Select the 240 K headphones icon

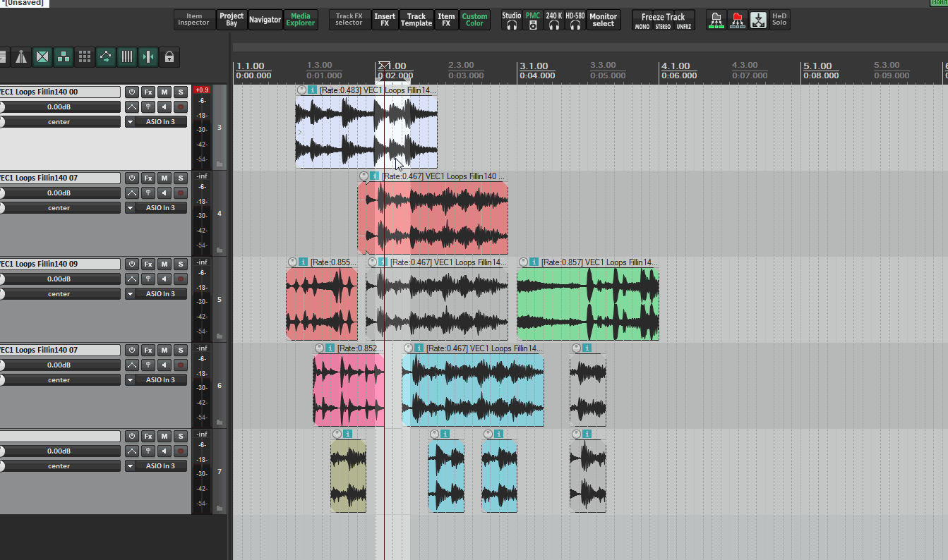(x=554, y=20)
